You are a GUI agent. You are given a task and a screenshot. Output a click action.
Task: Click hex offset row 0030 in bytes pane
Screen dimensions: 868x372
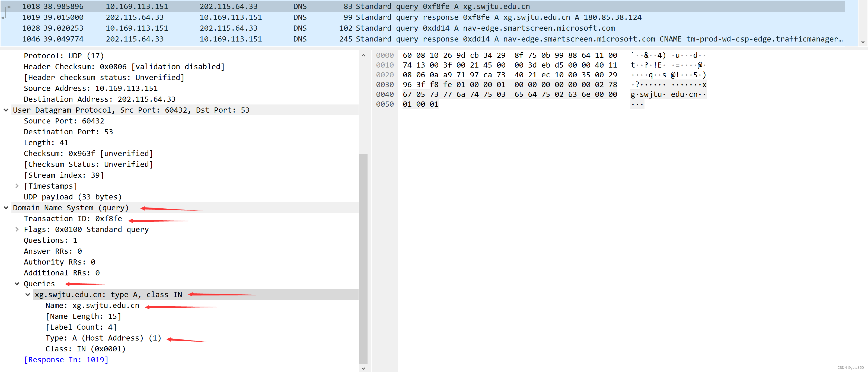point(385,85)
